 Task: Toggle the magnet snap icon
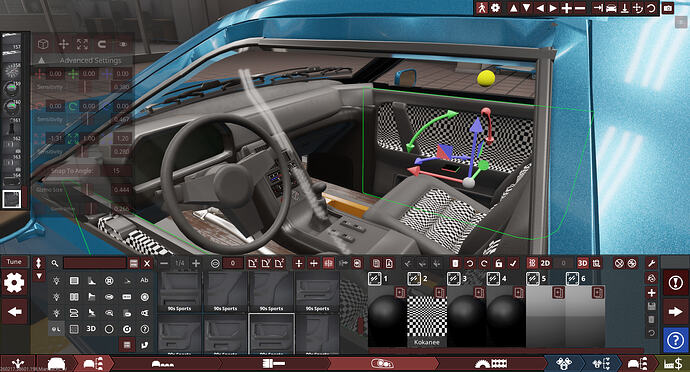(102, 44)
